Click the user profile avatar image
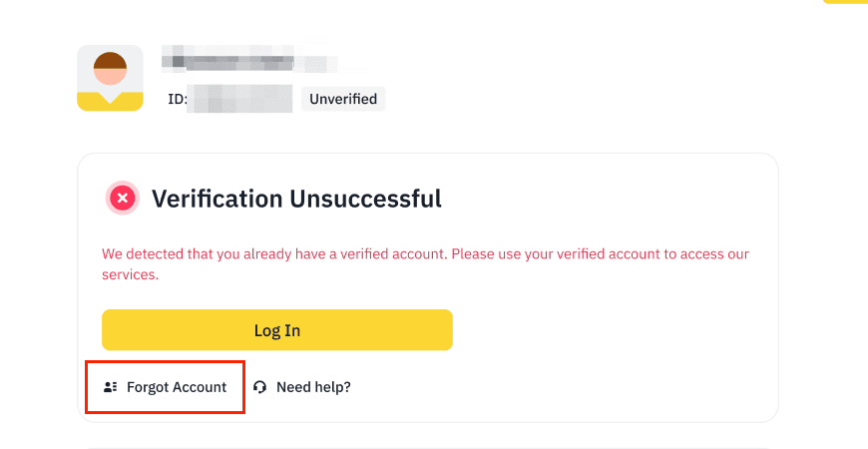 (110, 79)
